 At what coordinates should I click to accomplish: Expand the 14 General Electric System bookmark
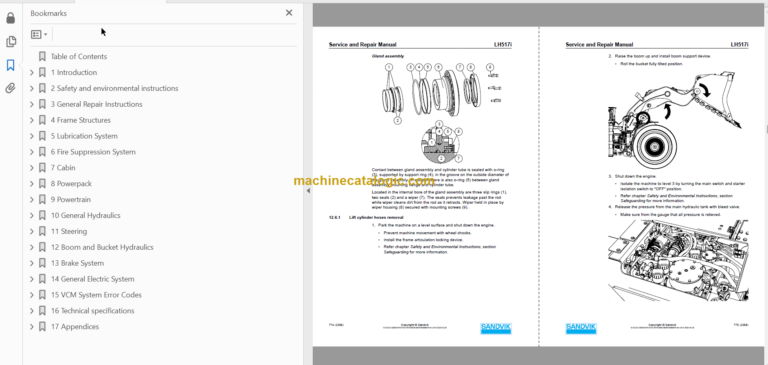tap(32, 279)
